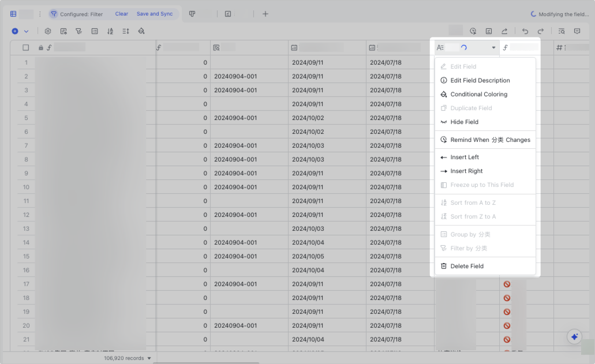Image resolution: width=595 pixels, height=364 pixels.
Task: Tick the select-all checkbox in header row
Action: (26, 48)
